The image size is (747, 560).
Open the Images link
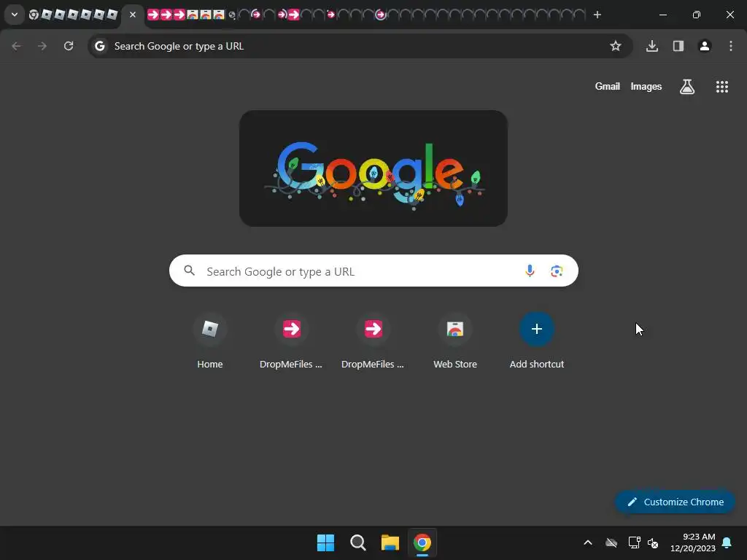coord(646,86)
